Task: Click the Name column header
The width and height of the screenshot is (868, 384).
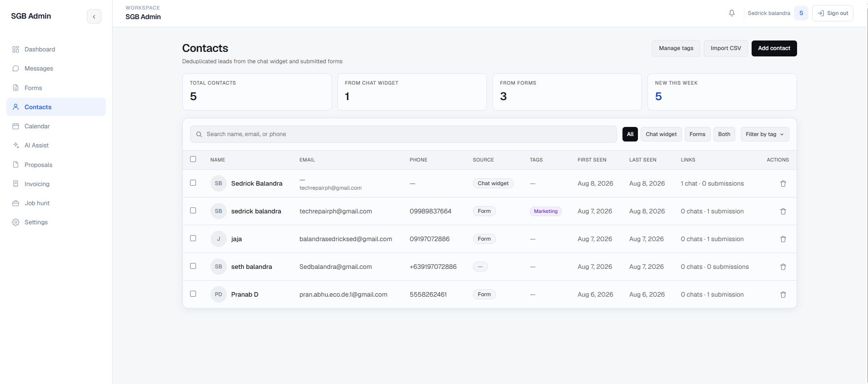Action: pos(217,160)
